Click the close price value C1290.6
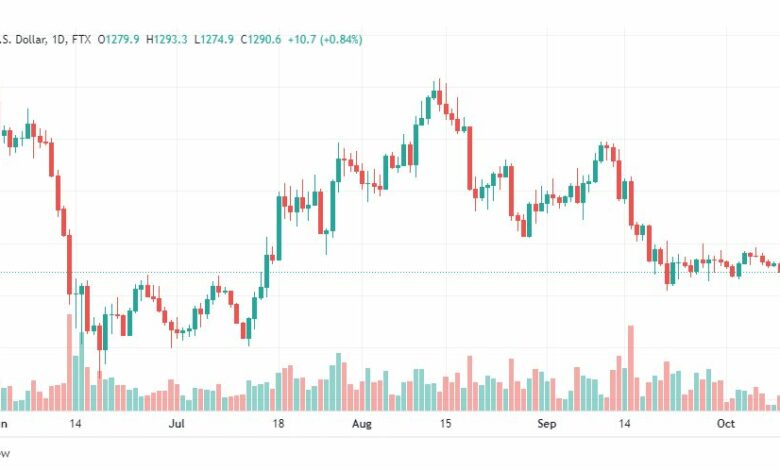Screen dimensions: 780x470 pos(261,39)
